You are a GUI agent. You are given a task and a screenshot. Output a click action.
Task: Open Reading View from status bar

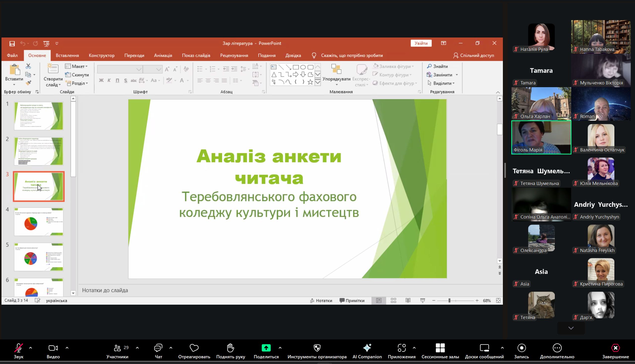[408, 300]
